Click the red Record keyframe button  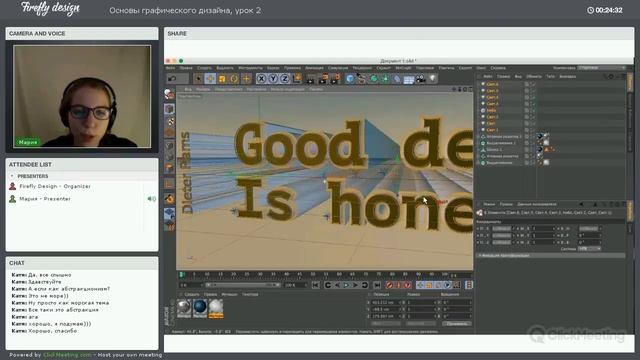pos(389,285)
